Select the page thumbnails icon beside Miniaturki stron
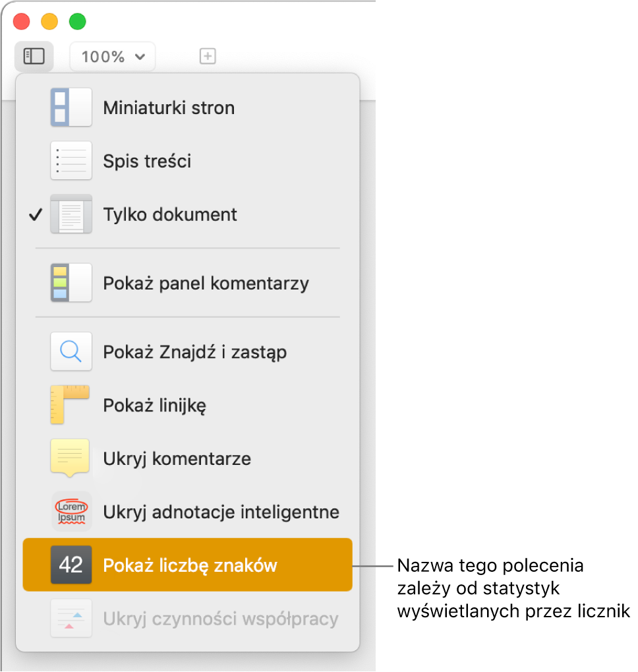Viewport: 638px width, 672px height. pos(71,107)
